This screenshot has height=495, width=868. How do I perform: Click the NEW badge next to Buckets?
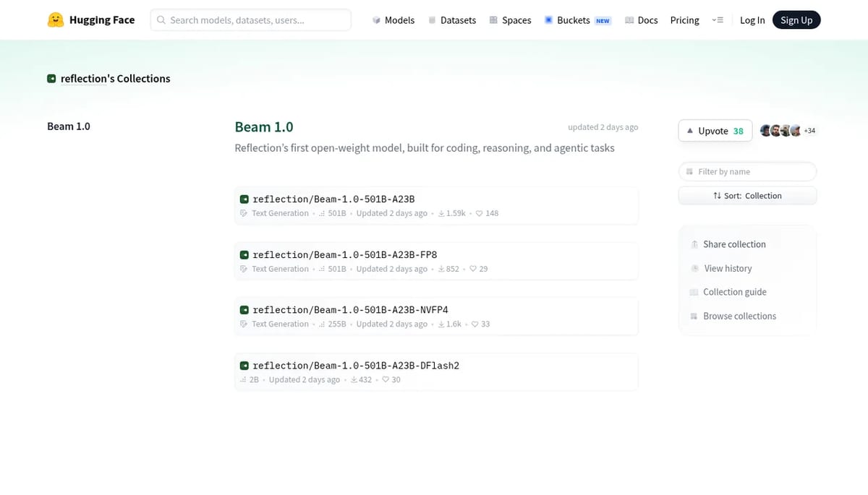click(x=603, y=21)
